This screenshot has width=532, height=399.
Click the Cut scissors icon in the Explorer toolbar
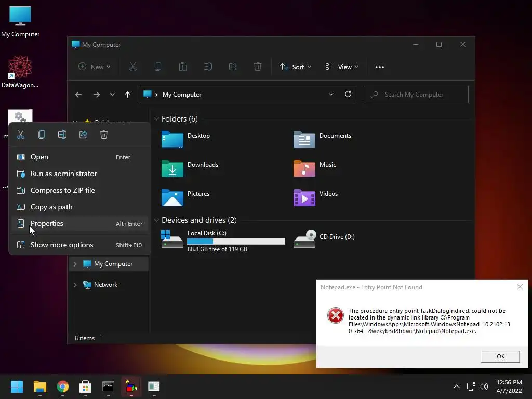[133, 67]
